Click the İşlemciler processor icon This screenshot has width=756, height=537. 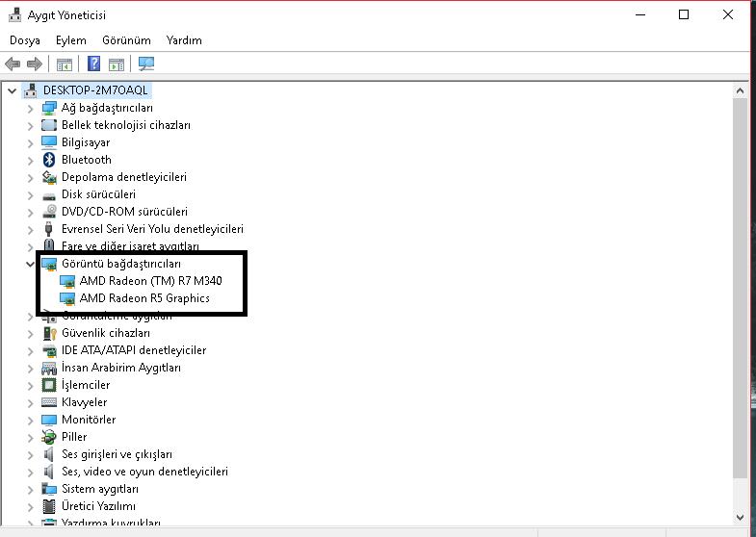click(50, 385)
